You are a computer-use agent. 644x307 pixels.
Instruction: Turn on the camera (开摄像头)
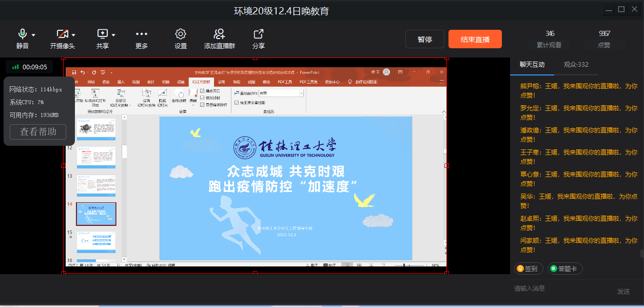pyautogui.click(x=62, y=35)
